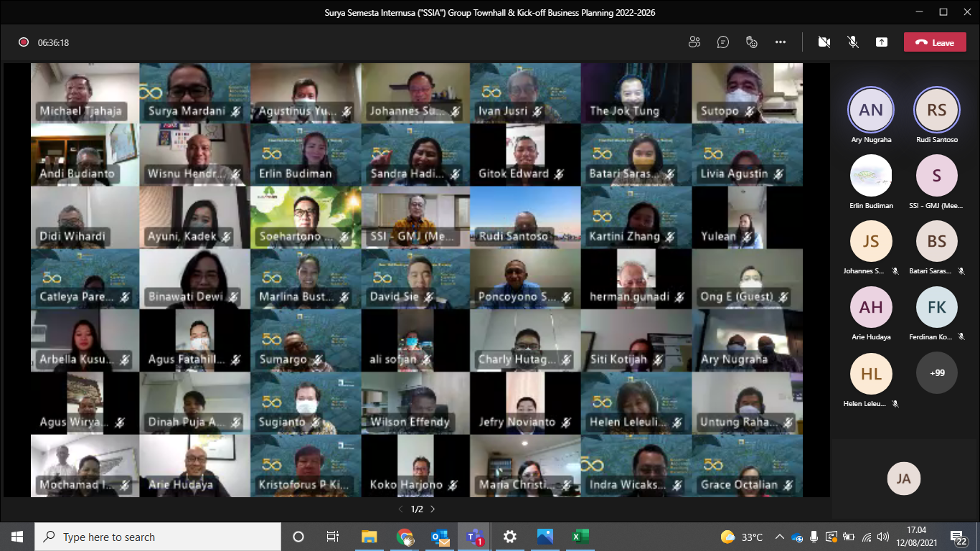
Task: Open the notification center in the taskbar
Action: click(x=958, y=537)
